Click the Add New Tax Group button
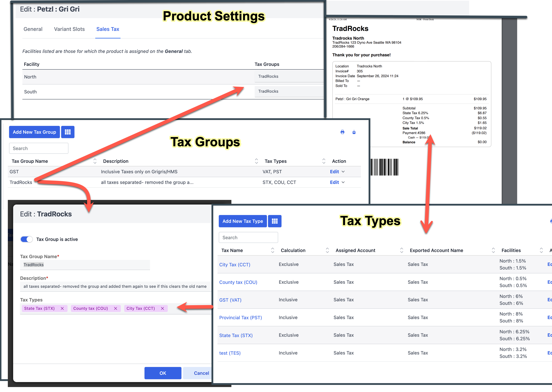The height and width of the screenshot is (392, 552). pos(34,132)
